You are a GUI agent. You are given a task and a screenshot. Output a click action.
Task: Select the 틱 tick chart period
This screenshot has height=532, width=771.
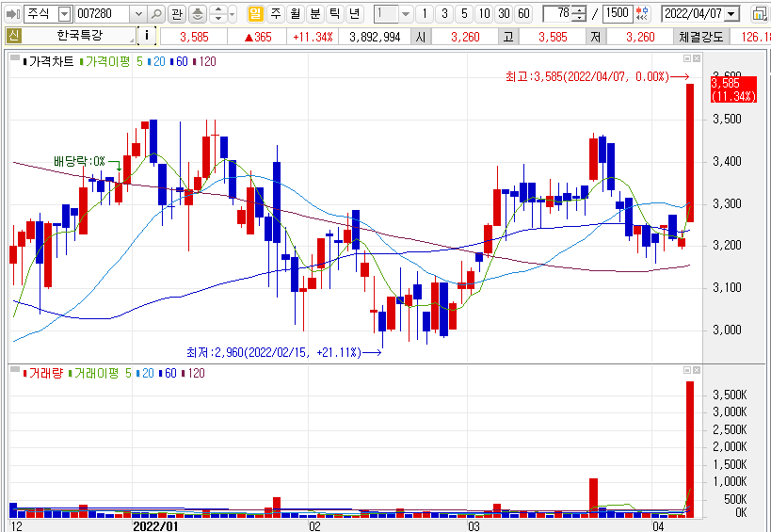334,14
